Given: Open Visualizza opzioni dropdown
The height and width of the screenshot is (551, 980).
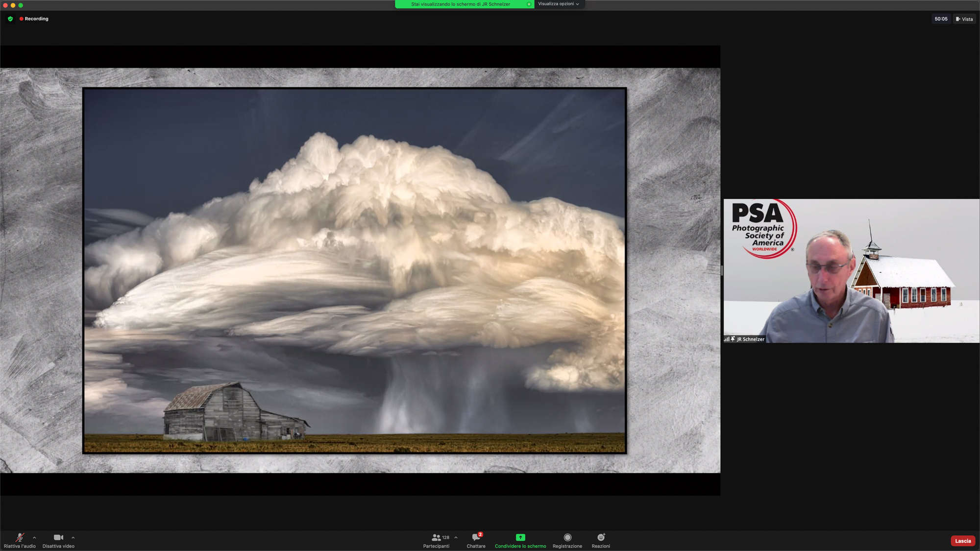Looking at the screenshot, I should point(558,4).
